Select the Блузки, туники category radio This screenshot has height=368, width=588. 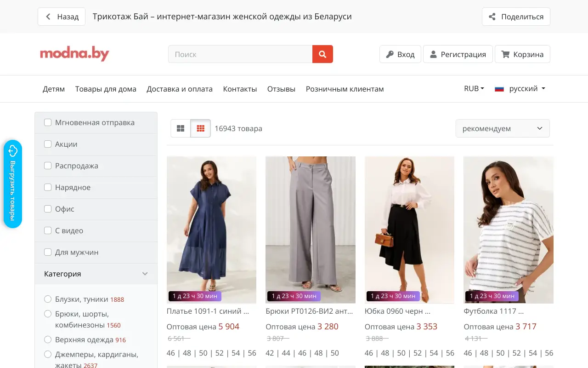pos(48,299)
